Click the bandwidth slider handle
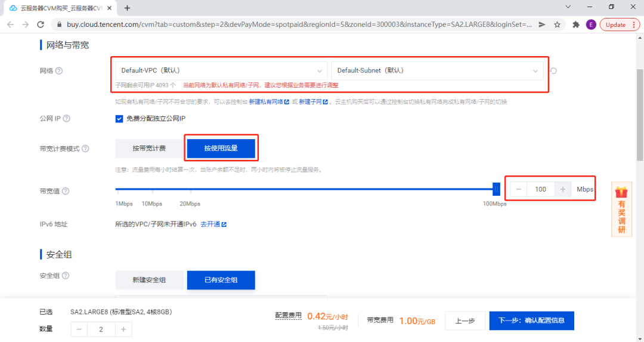 coord(496,189)
